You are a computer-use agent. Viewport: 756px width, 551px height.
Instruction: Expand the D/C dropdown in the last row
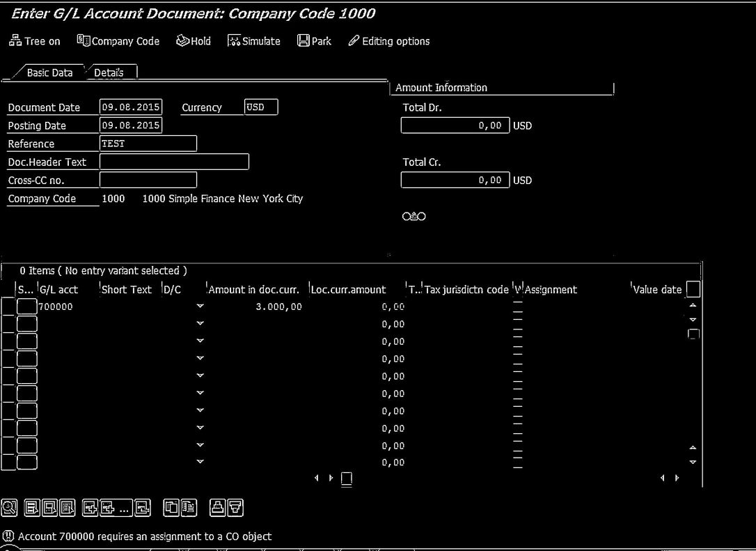pyautogui.click(x=200, y=462)
